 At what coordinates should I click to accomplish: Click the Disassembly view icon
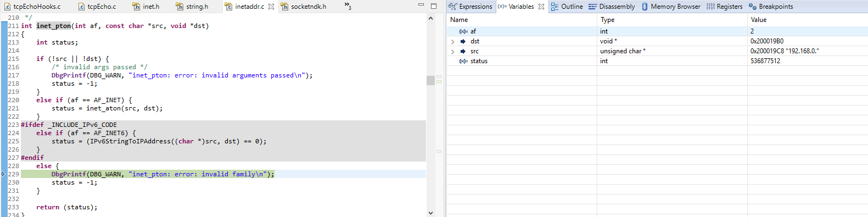click(x=592, y=7)
